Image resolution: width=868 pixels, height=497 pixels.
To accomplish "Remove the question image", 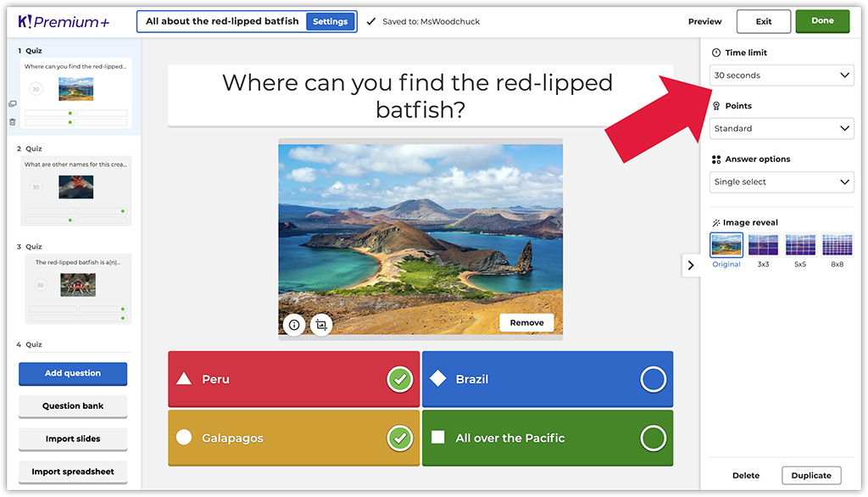I will (x=526, y=322).
